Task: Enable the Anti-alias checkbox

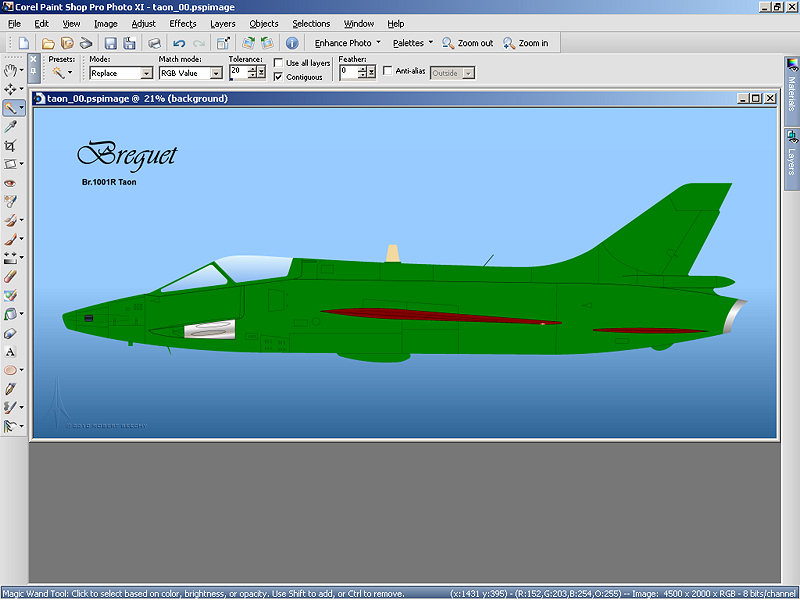Action: [x=387, y=70]
